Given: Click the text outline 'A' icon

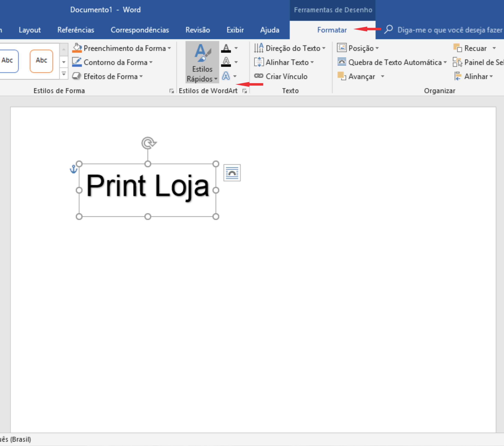Looking at the screenshot, I should coord(226,62).
